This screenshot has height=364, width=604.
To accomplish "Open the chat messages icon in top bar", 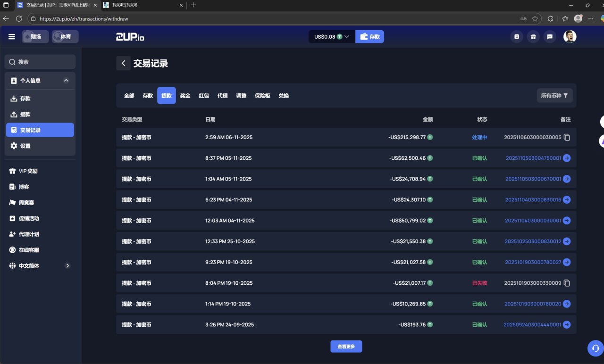I will coord(550,36).
